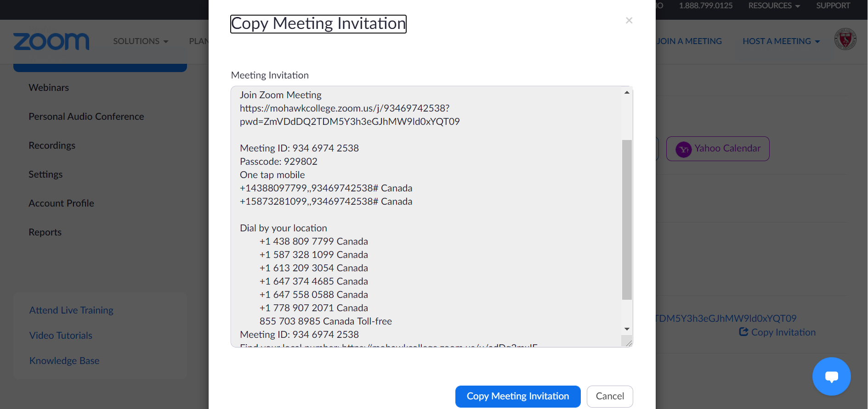Click the Copy Invitation share icon
Image resolution: width=868 pixels, height=409 pixels.
(743, 332)
